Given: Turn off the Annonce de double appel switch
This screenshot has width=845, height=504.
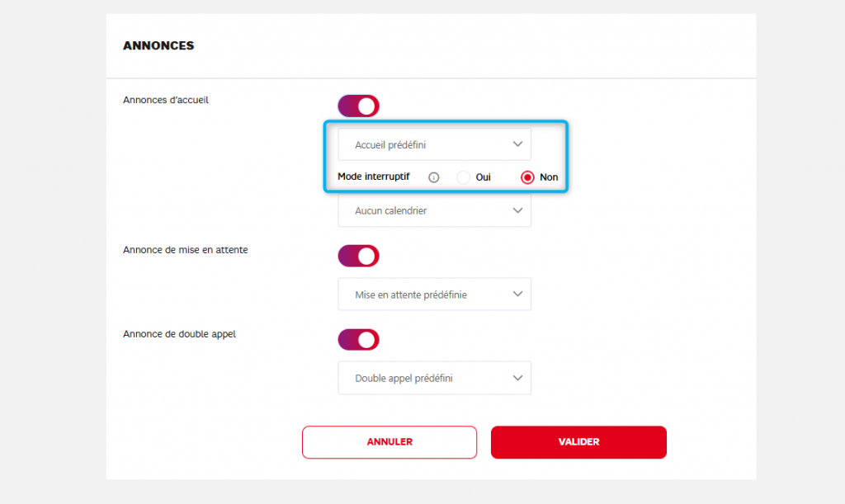Looking at the screenshot, I should [x=358, y=340].
